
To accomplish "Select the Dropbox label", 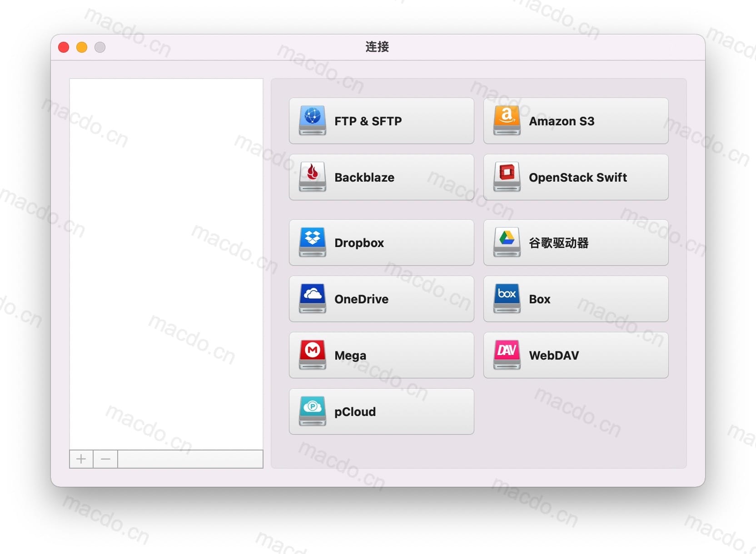I will [359, 243].
